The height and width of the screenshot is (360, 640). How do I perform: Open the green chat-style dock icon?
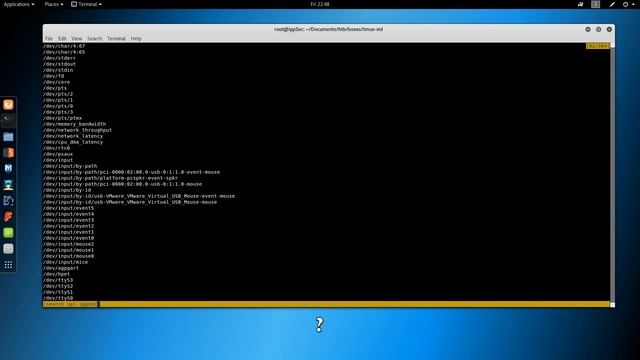point(8,233)
